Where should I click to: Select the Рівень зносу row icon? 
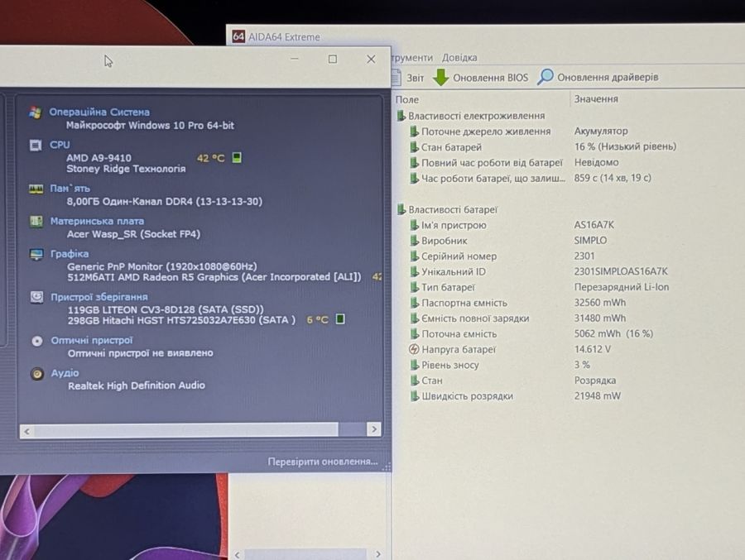(x=415, y=365)
